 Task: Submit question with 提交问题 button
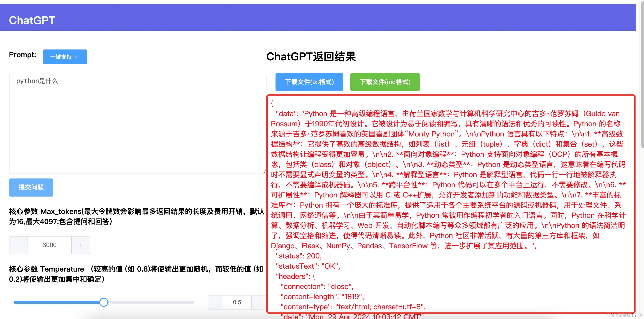(x=31, y=187)
